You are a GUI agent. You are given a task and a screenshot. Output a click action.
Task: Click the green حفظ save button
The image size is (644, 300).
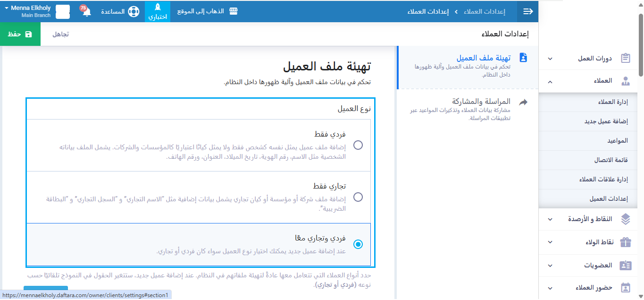click(20, 34)
